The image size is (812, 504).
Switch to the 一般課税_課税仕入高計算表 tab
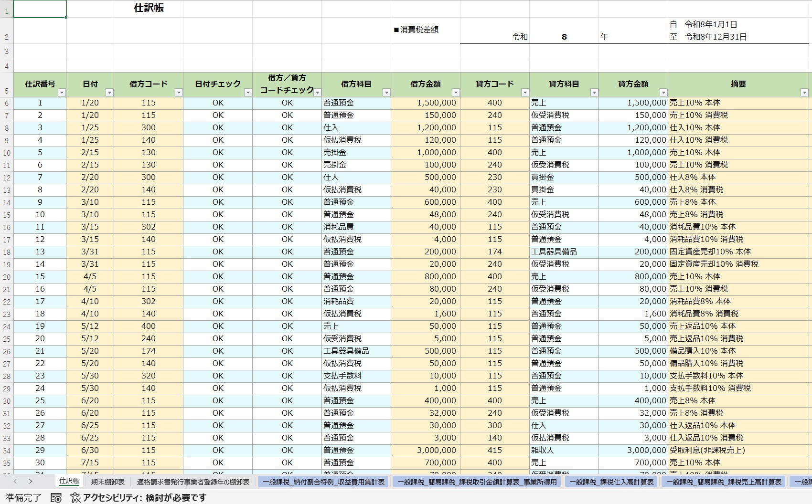611,482
